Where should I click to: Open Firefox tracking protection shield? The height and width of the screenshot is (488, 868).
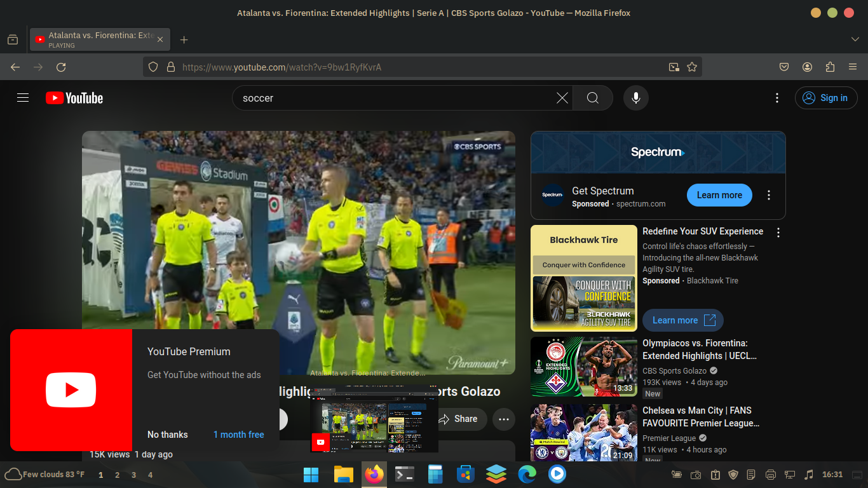[153, 67]
